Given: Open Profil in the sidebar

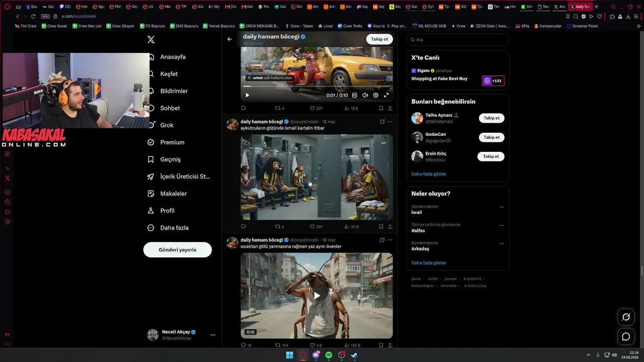Looking at the screenshot, I should [161, 211].
